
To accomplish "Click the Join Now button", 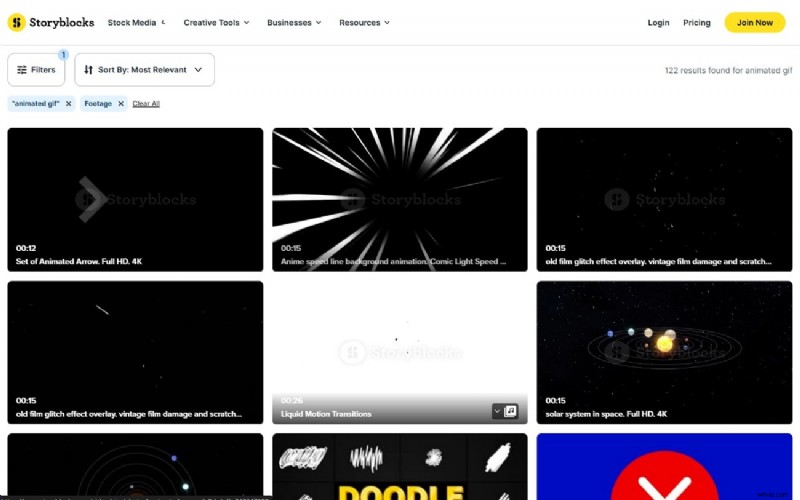I will click(x=755, y=22).
